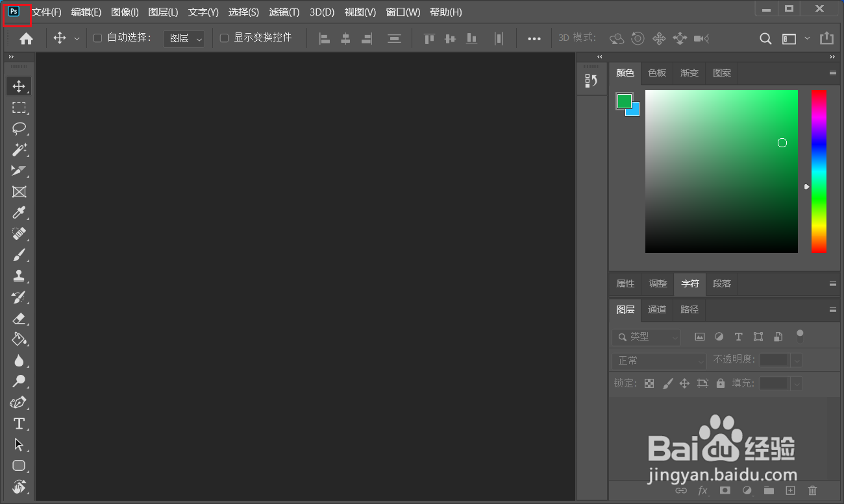Open the three-dots more options button
Image resolution: width=844 pixels, height=504 pixels.
tap(534, 39)
